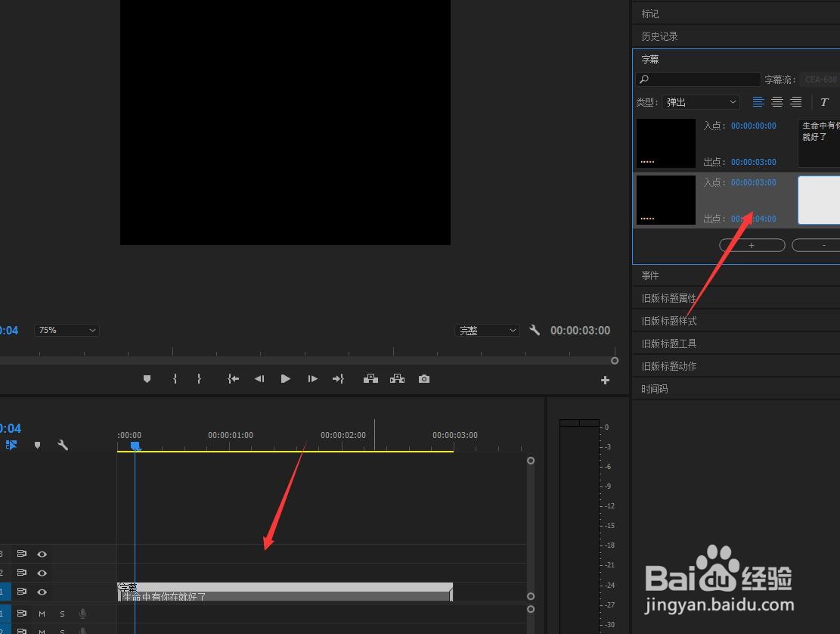Click the Lift button

[370, 379]
